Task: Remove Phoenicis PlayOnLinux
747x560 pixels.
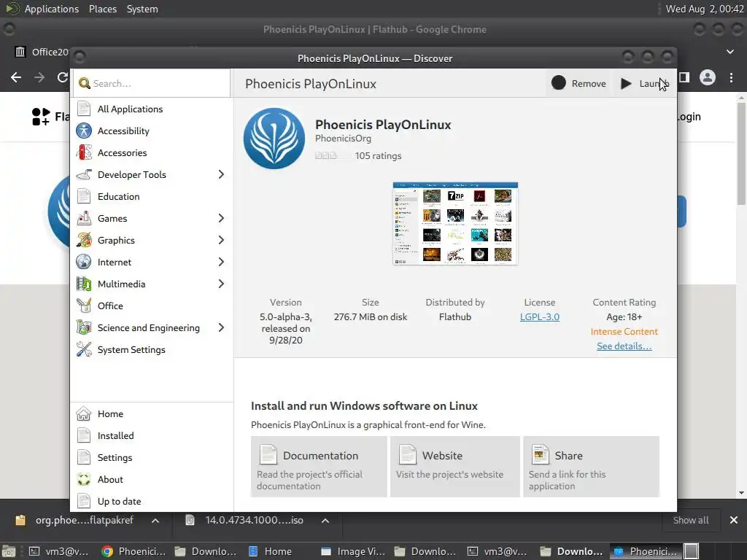Action: click(x=578, y=83)
